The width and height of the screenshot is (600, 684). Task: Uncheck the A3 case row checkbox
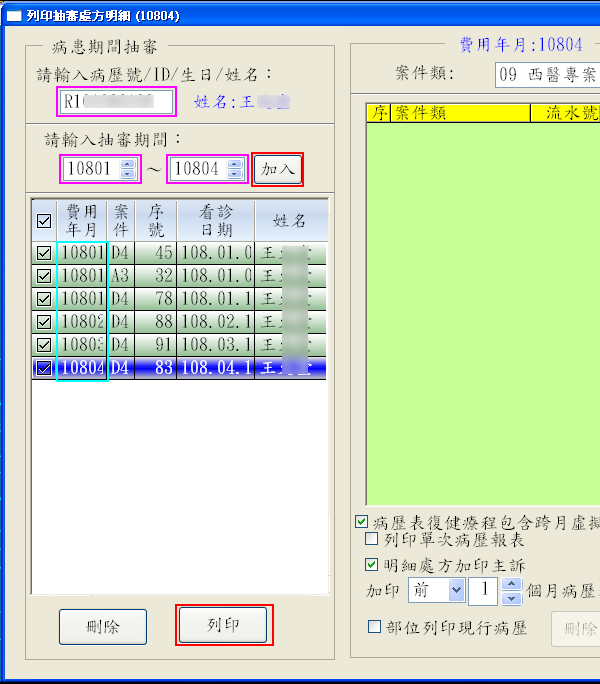[44, 276]
